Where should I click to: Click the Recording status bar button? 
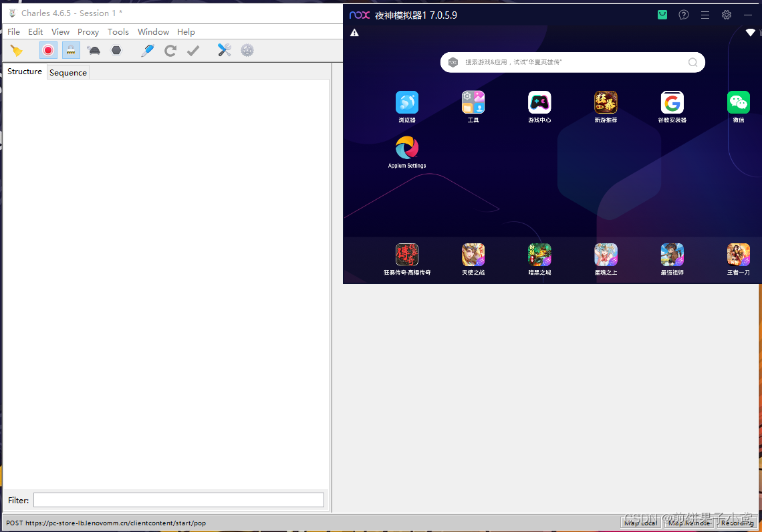point(737,523)
